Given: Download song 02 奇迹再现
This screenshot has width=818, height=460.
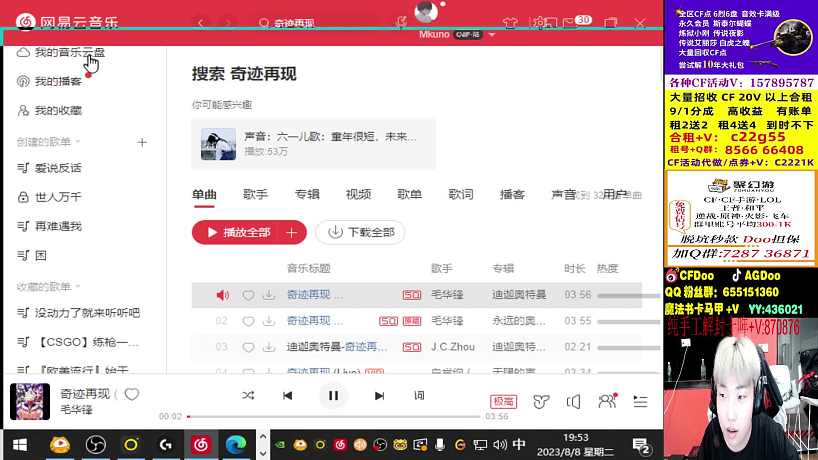Looking at the screenshot, I should (x=269, y=321).
